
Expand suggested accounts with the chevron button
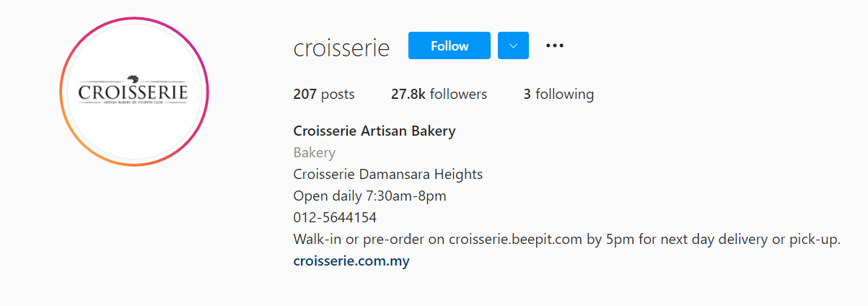(513, 45)
